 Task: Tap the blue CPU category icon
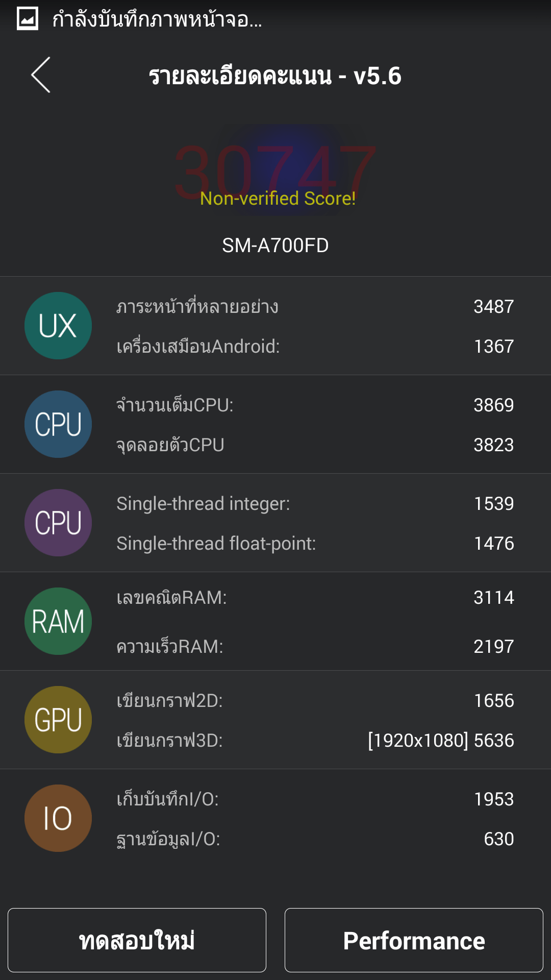[58, 424]
